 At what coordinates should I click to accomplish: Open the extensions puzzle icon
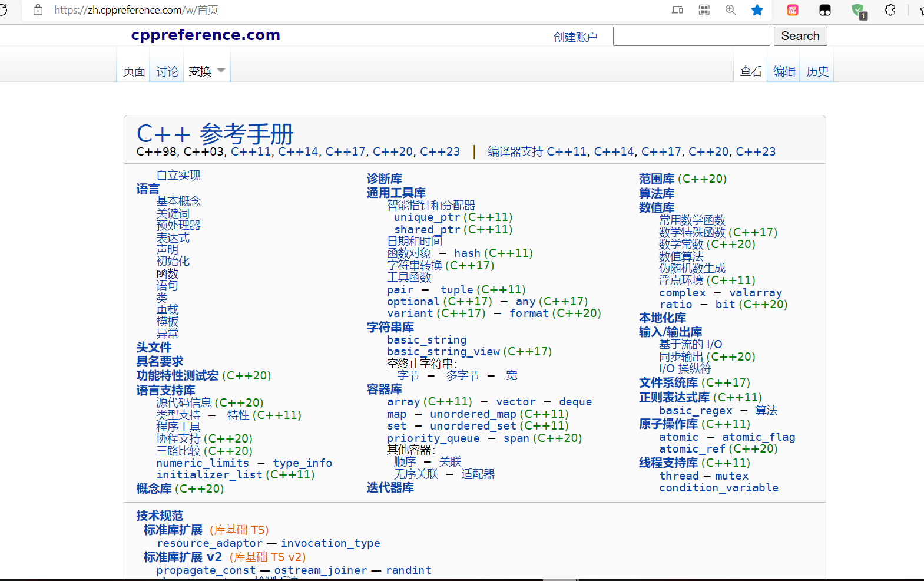coord(890,10)
